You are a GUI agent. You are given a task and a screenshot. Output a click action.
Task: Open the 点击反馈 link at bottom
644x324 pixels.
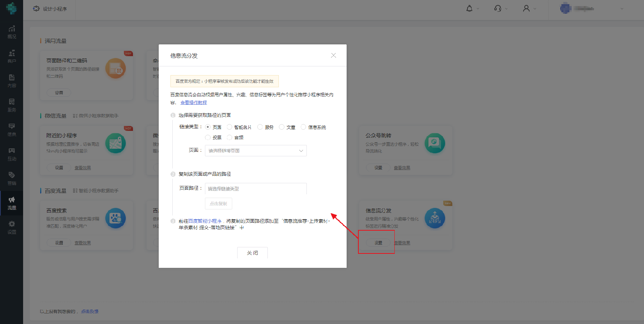click(90, 311)
